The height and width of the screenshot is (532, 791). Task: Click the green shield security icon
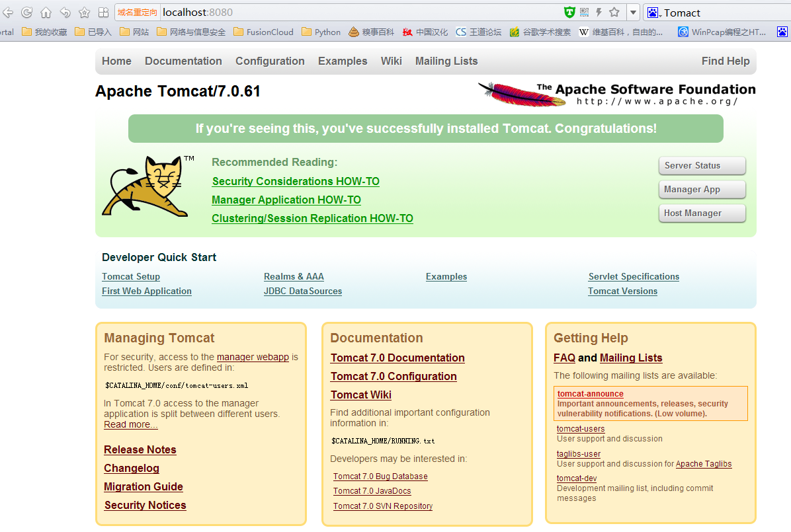(569, 12)
